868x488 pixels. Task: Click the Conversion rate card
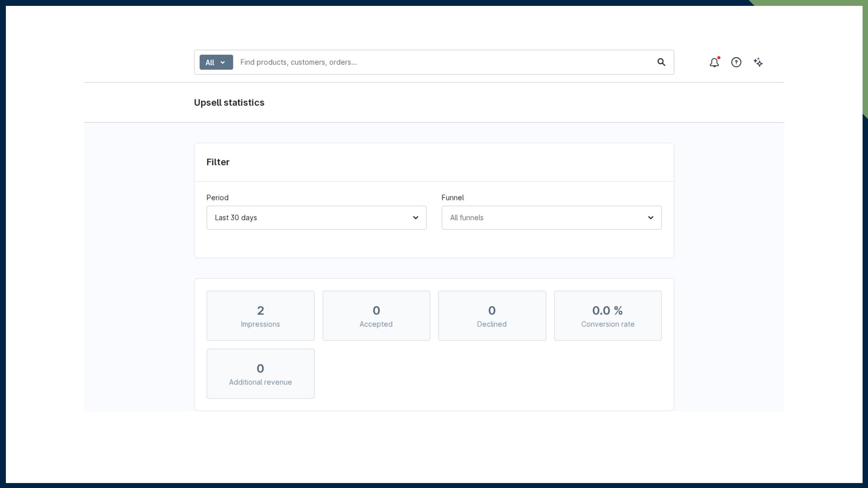coord(608,315)
